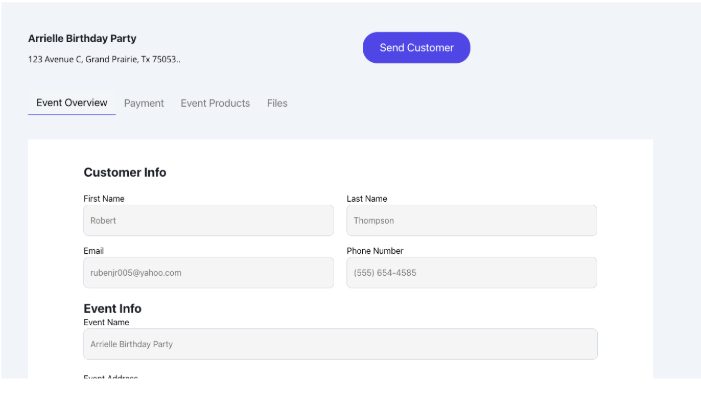Go to the Files tab
This screenshot has height=398, width=701.
277,103
